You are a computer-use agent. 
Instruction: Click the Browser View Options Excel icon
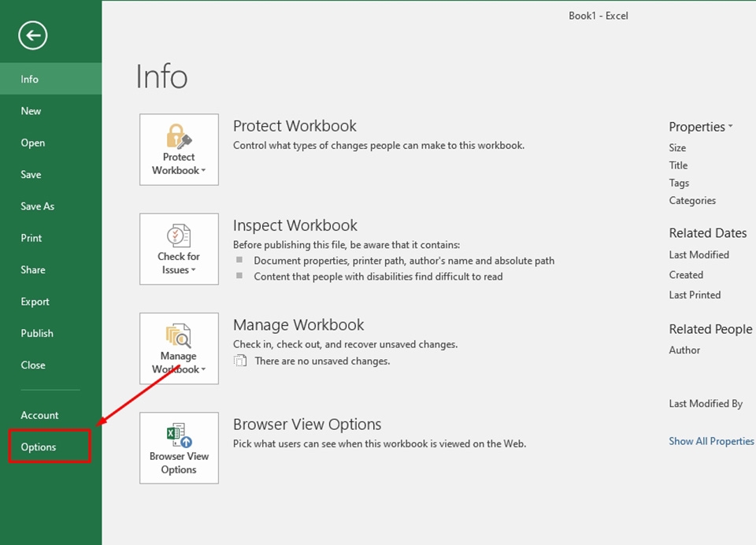(179, 435)
